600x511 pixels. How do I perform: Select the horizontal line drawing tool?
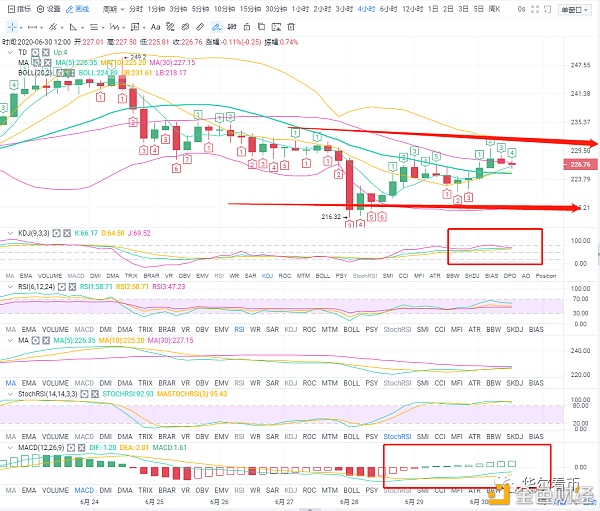pos(33,27)
